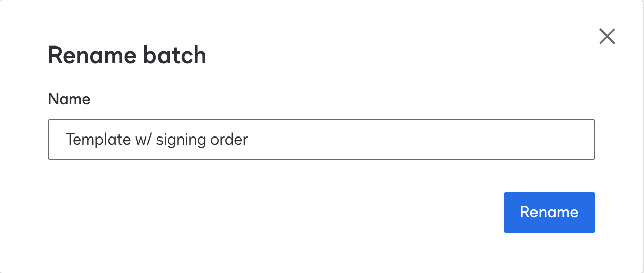Close the Rename batch dialog

607,36
